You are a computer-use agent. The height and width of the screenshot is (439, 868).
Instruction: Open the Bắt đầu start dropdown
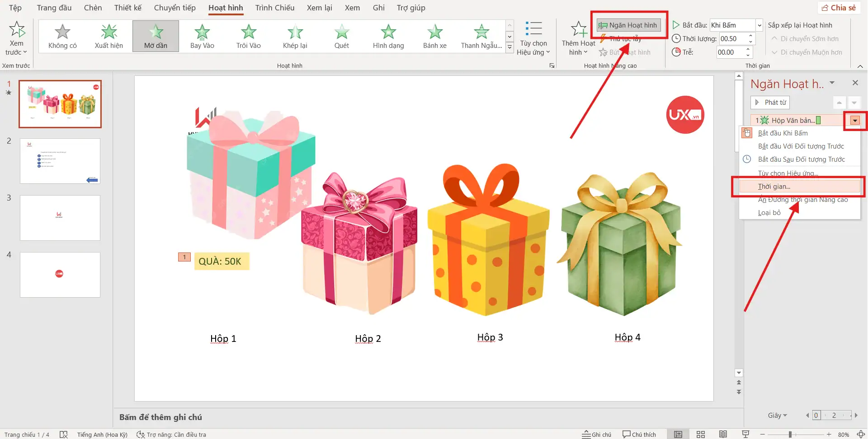(x=759, y=25)
